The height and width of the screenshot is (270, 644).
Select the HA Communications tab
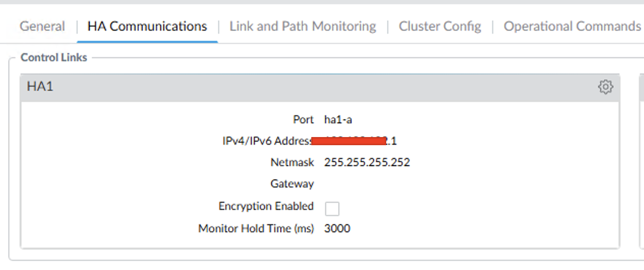click(147, 26)
